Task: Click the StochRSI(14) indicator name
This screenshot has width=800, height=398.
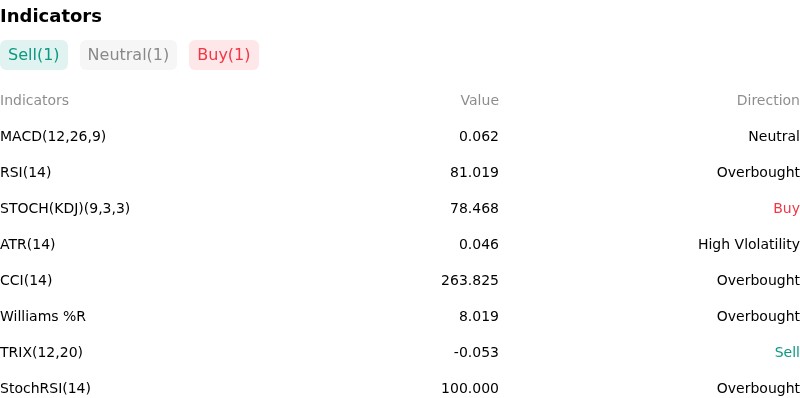Action: [45, 388]
